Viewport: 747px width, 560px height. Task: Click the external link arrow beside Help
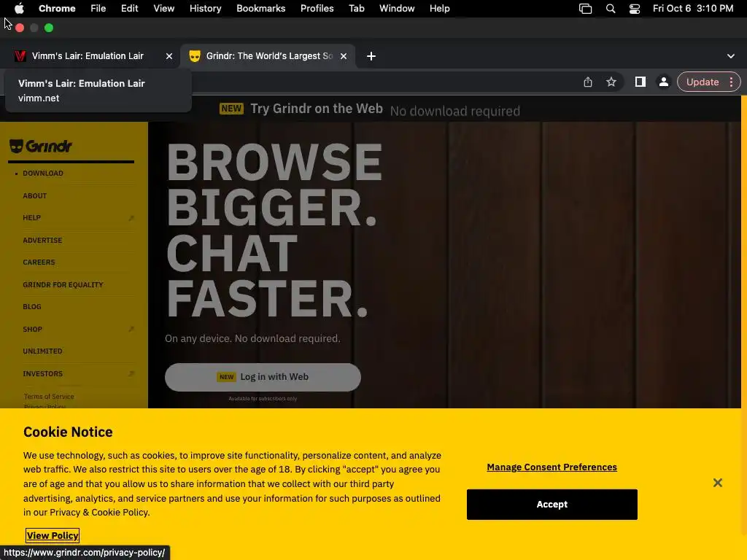pyautogui.click(x=131, y=218)
